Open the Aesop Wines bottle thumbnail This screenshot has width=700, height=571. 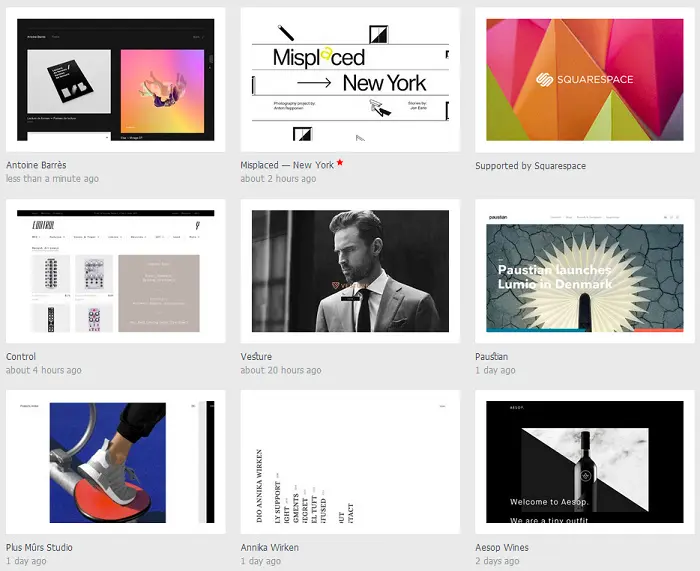[585, 462]
